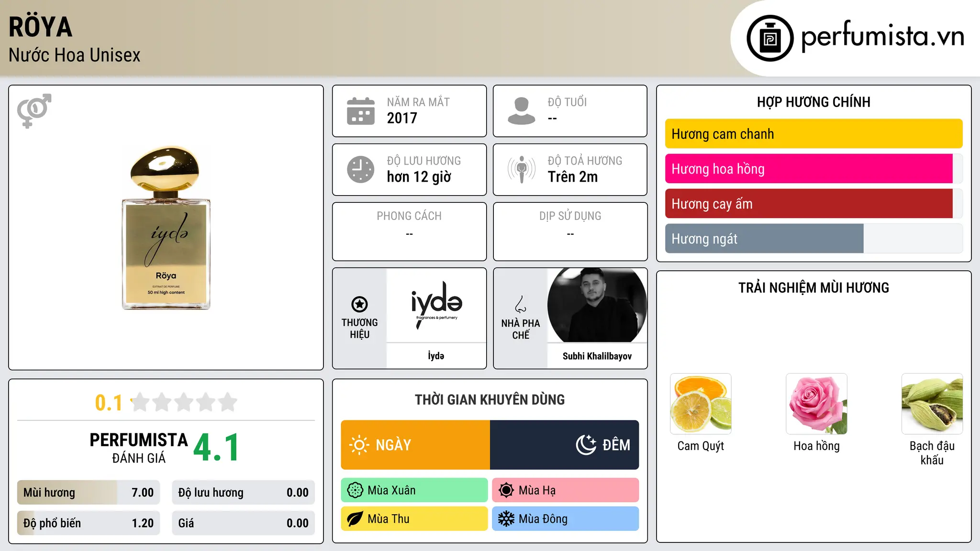Click the hơn 12 giờ longevity value
Viewport: 980px width, 551px height.
419,177
